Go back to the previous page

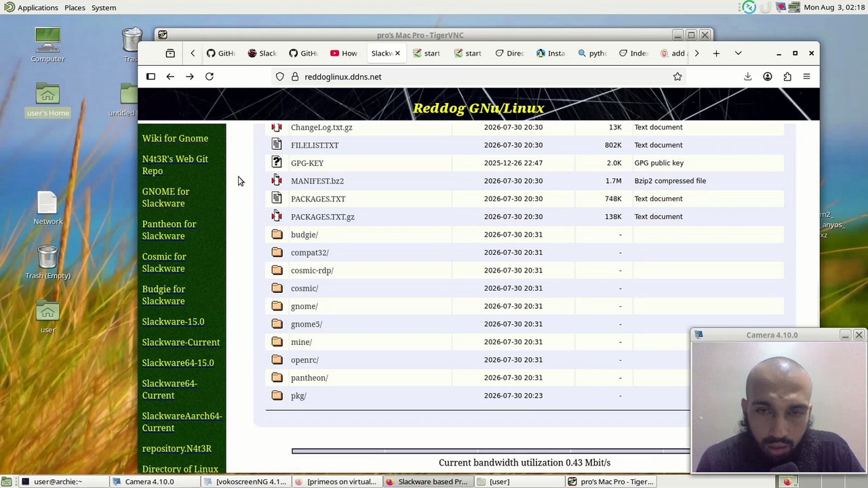point(170,77)
